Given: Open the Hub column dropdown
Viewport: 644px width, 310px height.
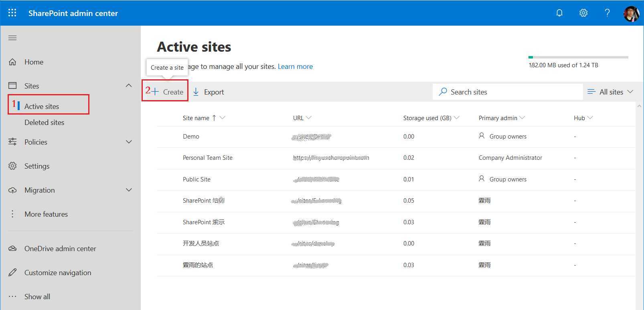Looking at the screenshot, I should pos(590,118).
